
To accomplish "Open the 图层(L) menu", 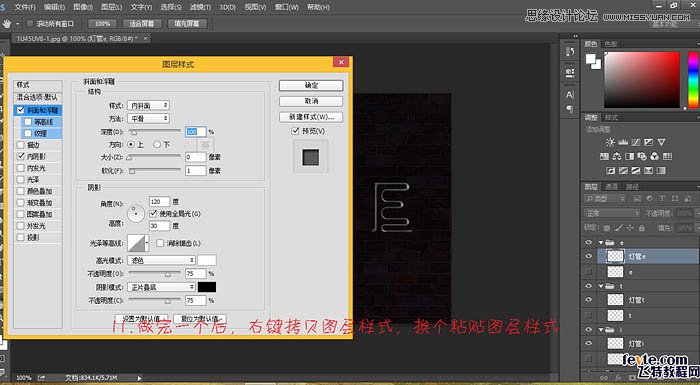I will pos(111,7).
